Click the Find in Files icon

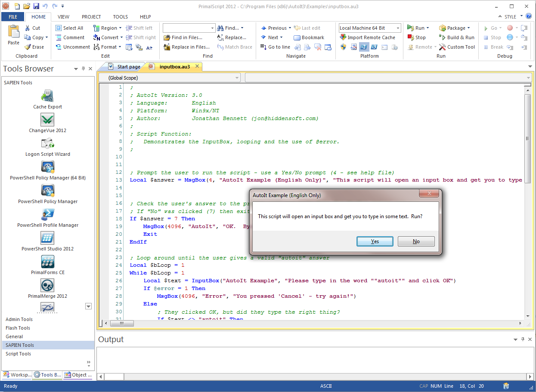click(167, 37)
